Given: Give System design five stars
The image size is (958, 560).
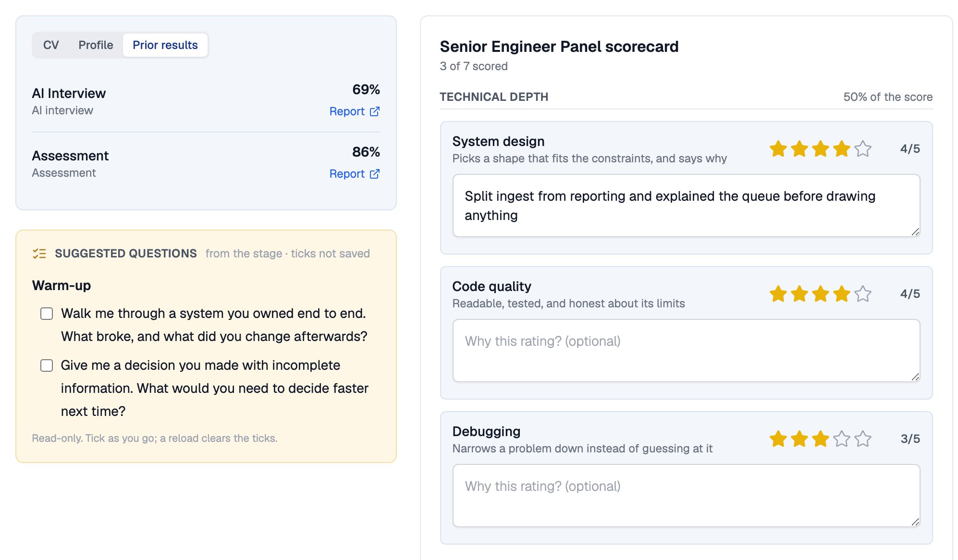Looking at the screenshot, I should [x=863, y=149].
